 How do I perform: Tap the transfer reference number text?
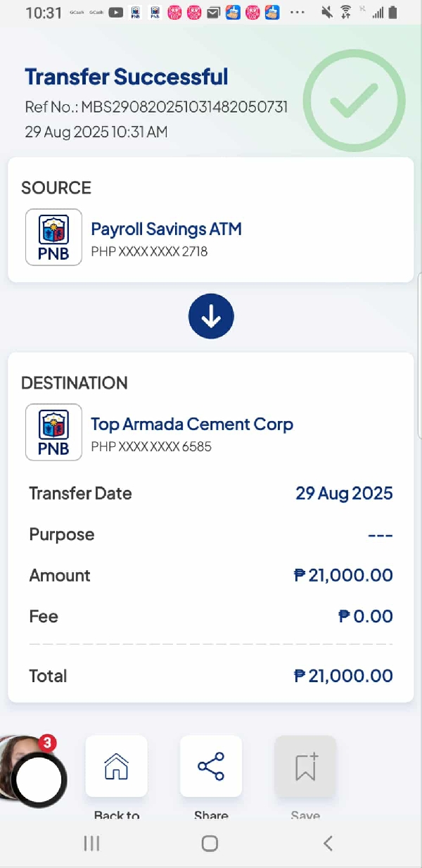point(156,107)
